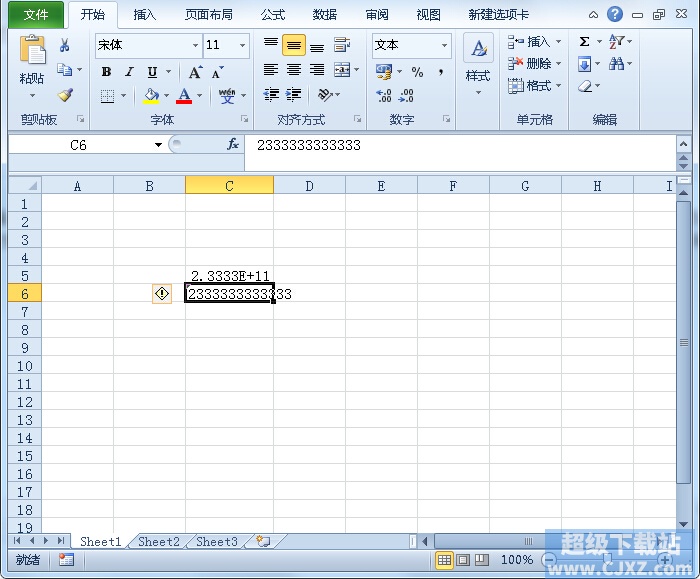Click the percent style icon
The height and width of the screenshot is (579, 700).
[417, 72]
